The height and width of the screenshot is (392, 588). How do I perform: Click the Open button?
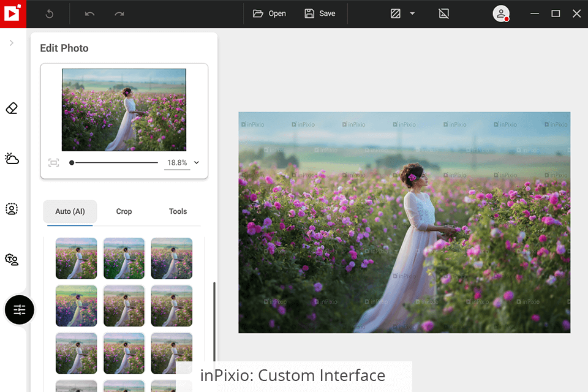click(269, 13)
